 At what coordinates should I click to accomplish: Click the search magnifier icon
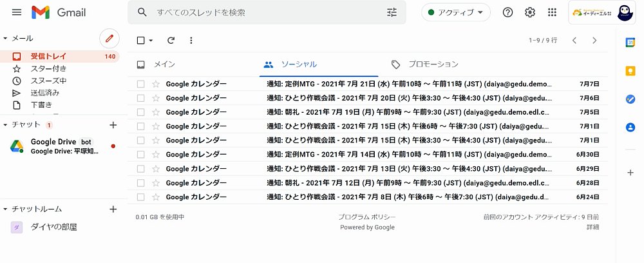[142, 12]
